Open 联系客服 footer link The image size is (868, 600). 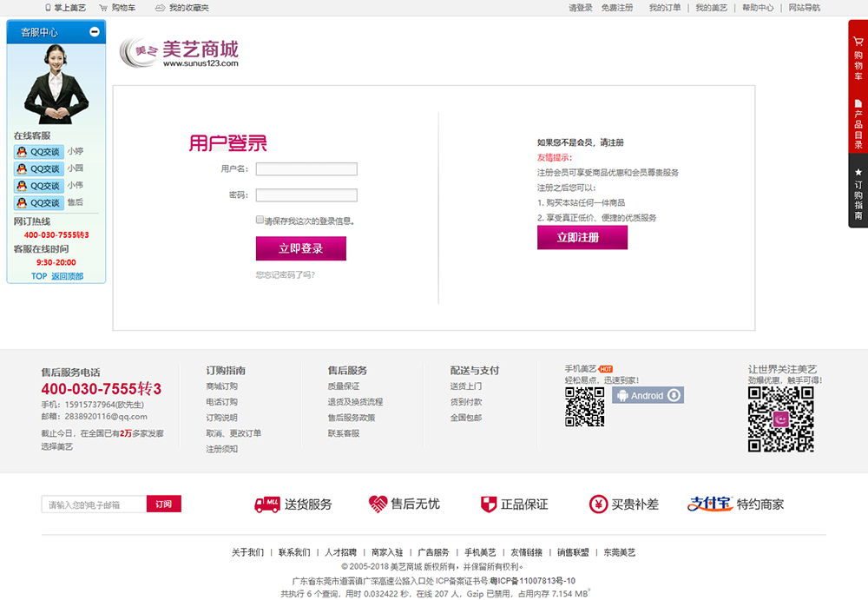[x=344, y=433]
